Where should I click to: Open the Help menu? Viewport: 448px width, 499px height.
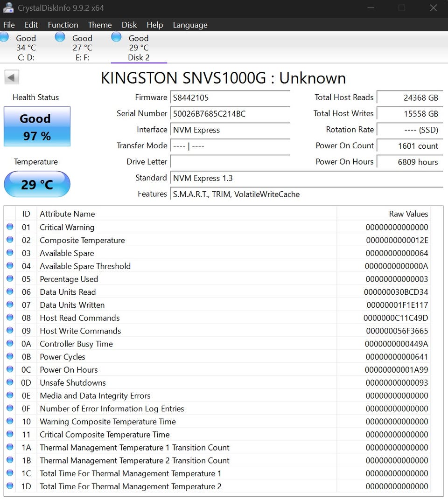pyautogui.click(x=155, y=25)
